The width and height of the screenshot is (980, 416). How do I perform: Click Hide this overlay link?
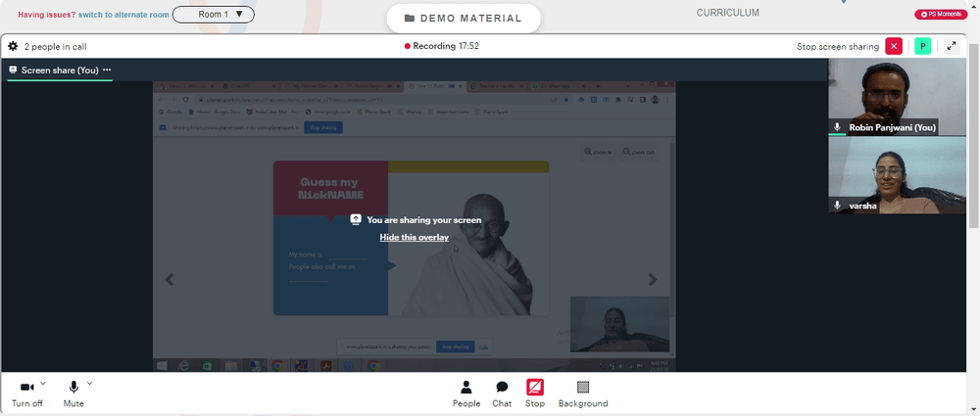[x=415, y=237]
